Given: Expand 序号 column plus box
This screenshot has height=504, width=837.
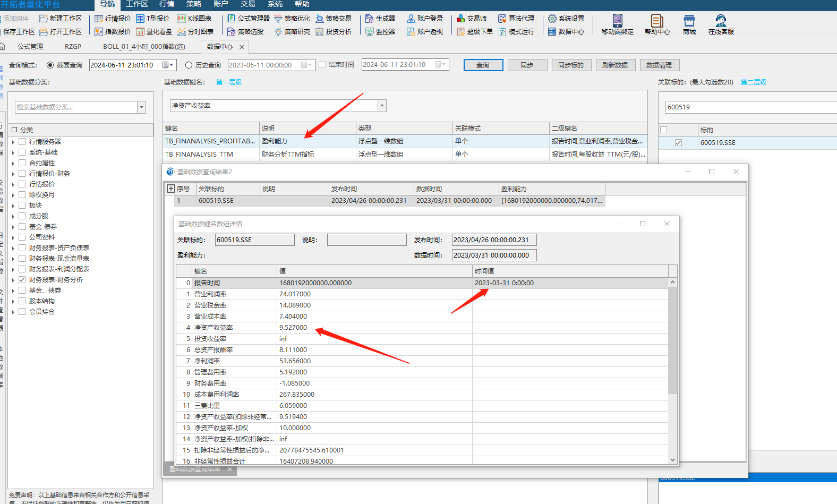Looking at the screenshot, I should click(x=171, y=189).
